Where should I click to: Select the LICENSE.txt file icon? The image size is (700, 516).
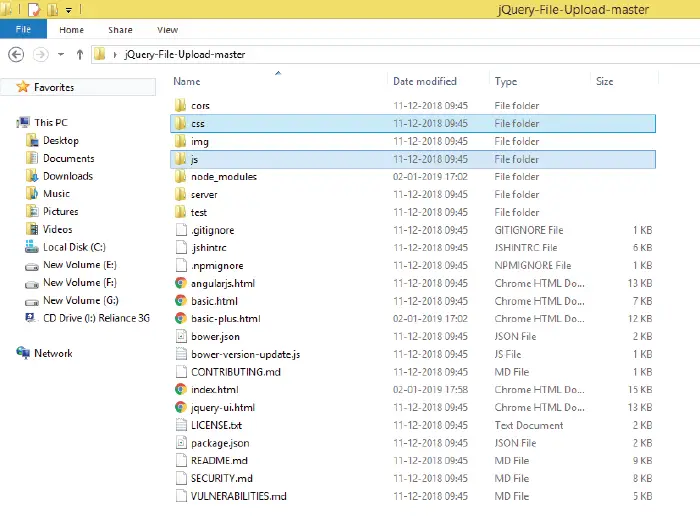[x=181, y=425]
